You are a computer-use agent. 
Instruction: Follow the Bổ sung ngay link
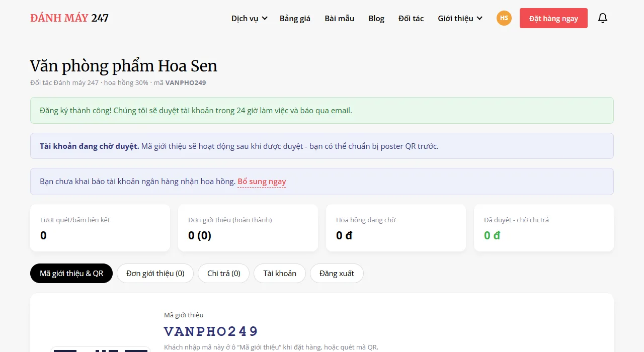click(262, 182)
